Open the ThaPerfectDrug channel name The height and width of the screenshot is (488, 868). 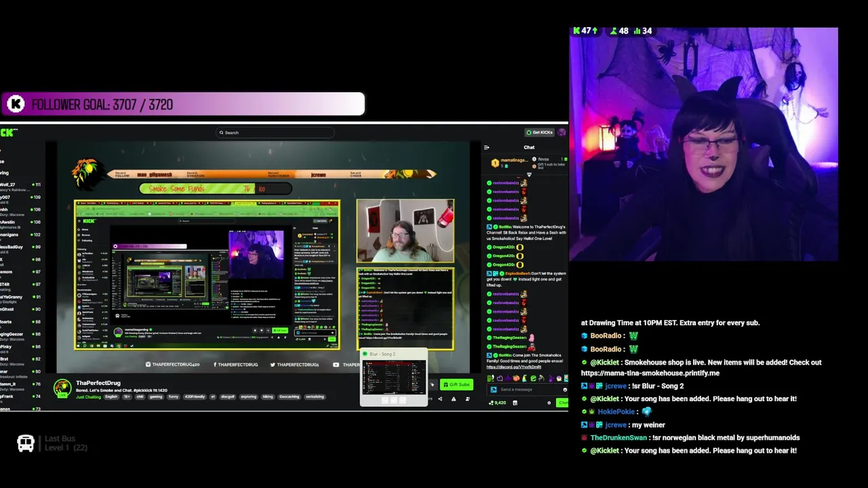point(98,383)
